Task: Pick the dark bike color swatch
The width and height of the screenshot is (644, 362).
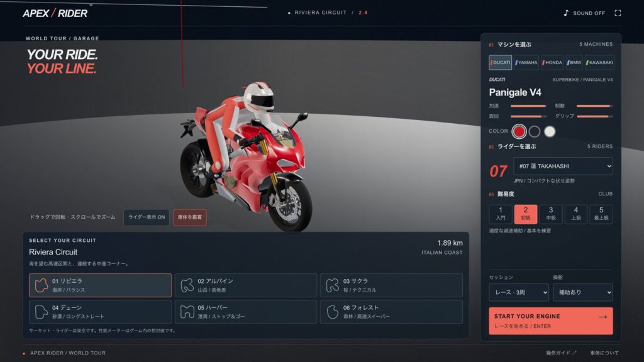Action: click(535, 131)
